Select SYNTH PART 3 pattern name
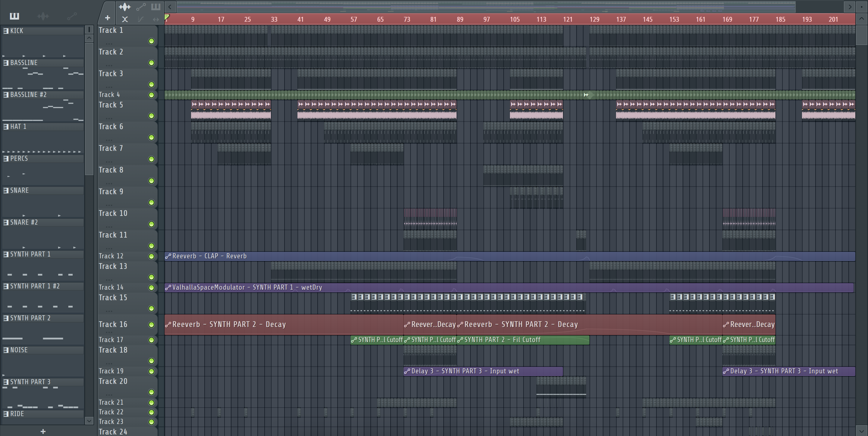The image size is (868, 436). click(30, 382)
